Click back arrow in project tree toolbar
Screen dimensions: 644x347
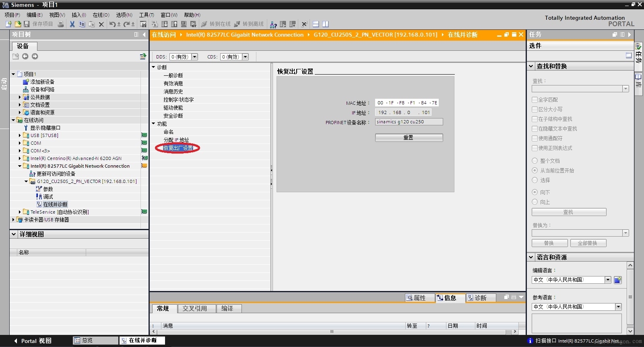(x=25, y=56)
